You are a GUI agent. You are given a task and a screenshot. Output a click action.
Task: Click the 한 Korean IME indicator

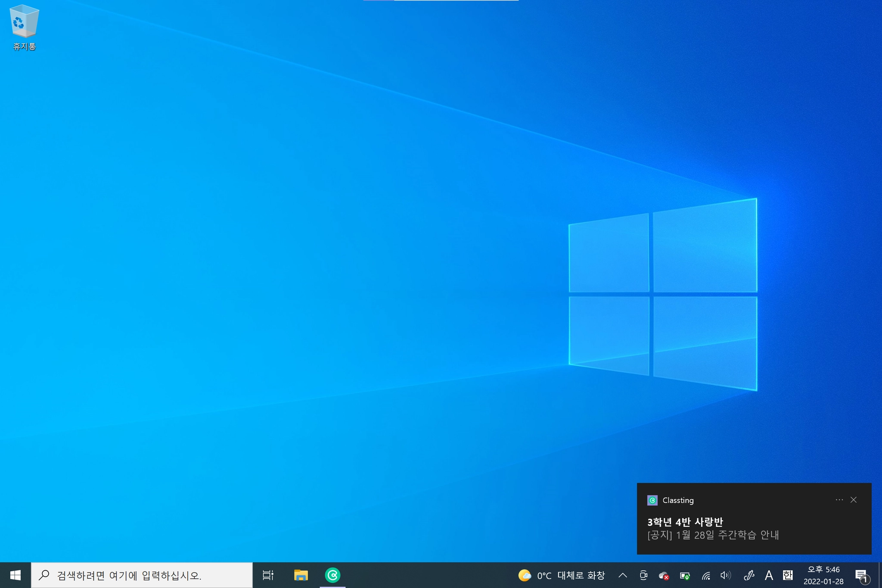click(788, 576)
